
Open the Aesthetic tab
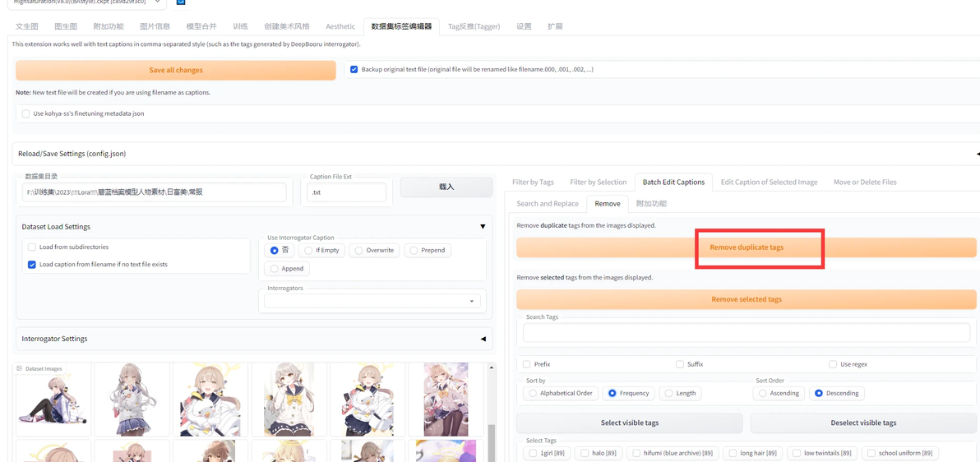[340, 26]
